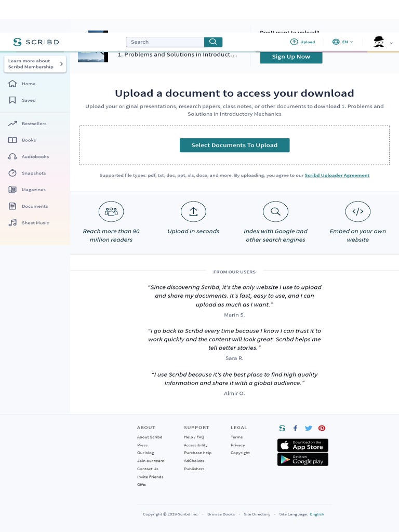This screenshot has width=399, height=532.
Task: Click the Audiobooks headphones icon
Action: [12, 156]
